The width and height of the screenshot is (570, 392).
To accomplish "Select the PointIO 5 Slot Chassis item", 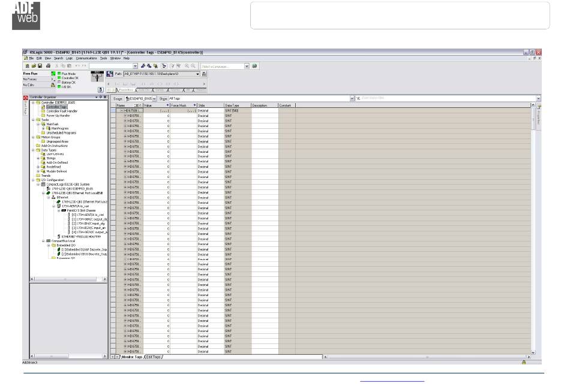I will point(81,210).
